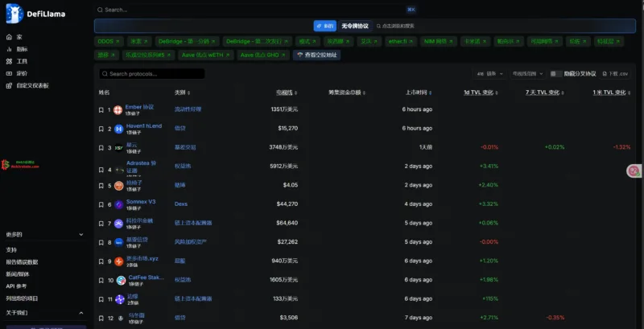Collapse the 更多的 sidebar section
Image resolution: width=644 pixels, height=329 pixels.
pyautogui.click(x=80, y=235)
